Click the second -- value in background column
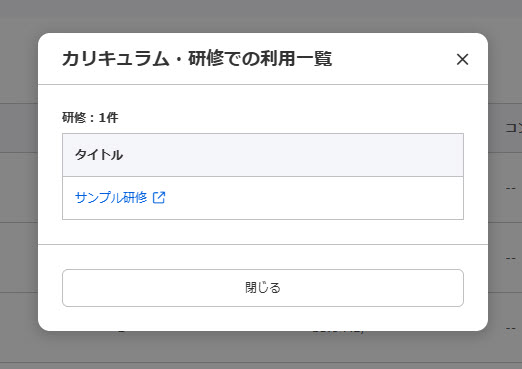This screenshot has width=522, height=369. tap(511, 258)
